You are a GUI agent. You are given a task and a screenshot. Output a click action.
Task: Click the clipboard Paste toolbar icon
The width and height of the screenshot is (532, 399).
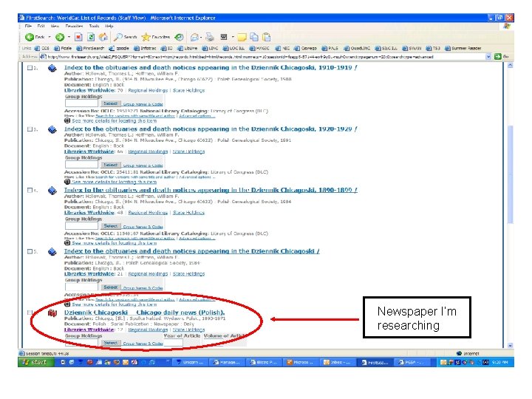267,37
